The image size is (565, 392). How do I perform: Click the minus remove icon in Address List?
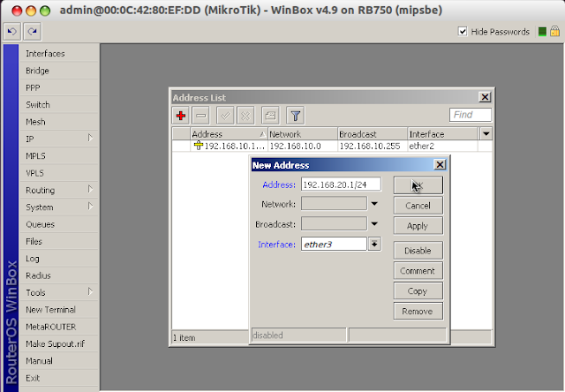point(201,116)
